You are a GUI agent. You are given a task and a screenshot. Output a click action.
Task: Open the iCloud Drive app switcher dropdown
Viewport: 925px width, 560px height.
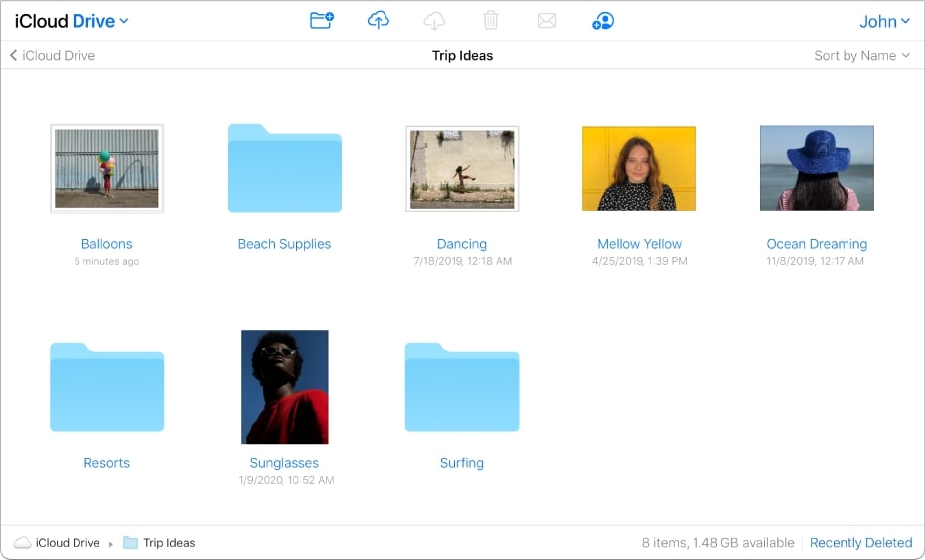pyautogui.click(x=72, y=21)
